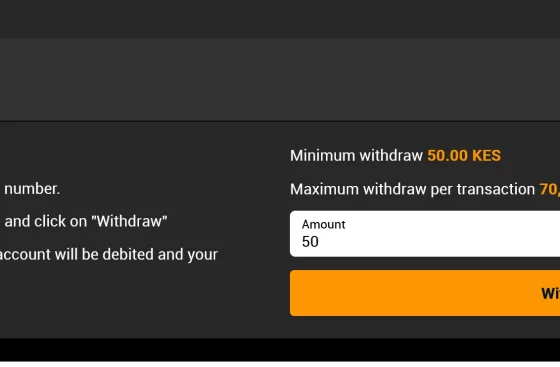Click the Amount field label
This screenshot has height=367, width=560.
point(324,224)
